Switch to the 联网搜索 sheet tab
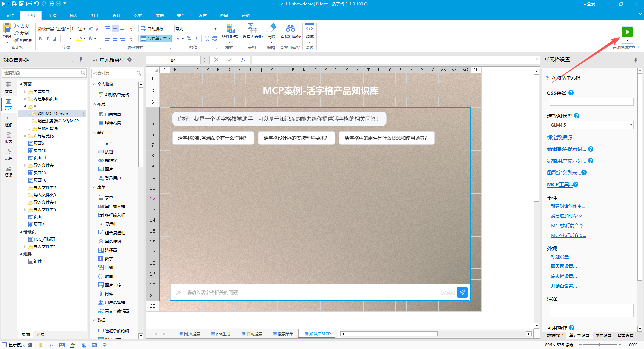The width and height of the screenshot is (644, 349). [x=252, y=334]
